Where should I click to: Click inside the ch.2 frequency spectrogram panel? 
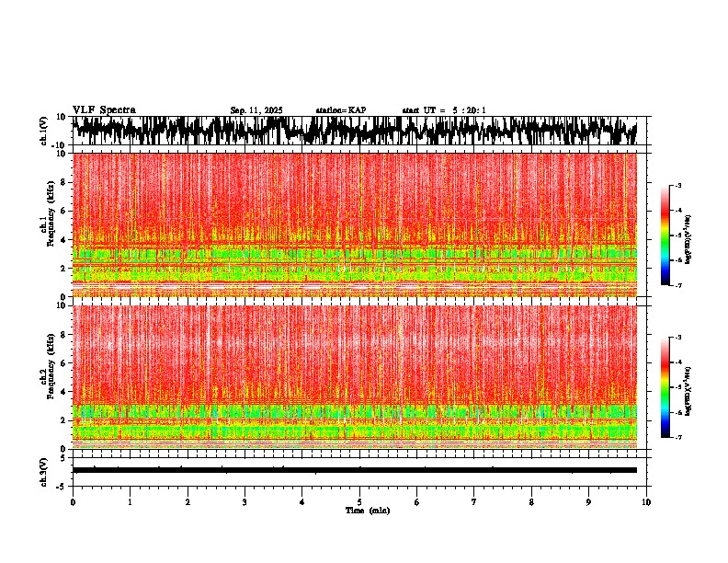[x=354, y=377]
